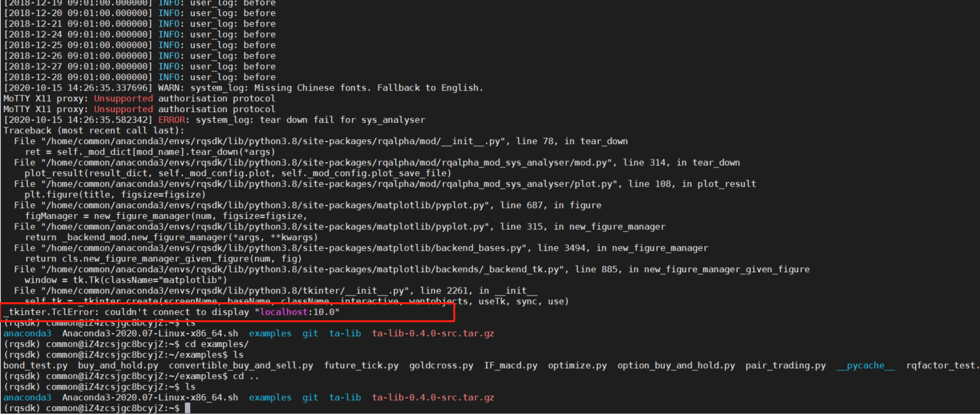Click the IF_macd.py file name

pos(510,366)
